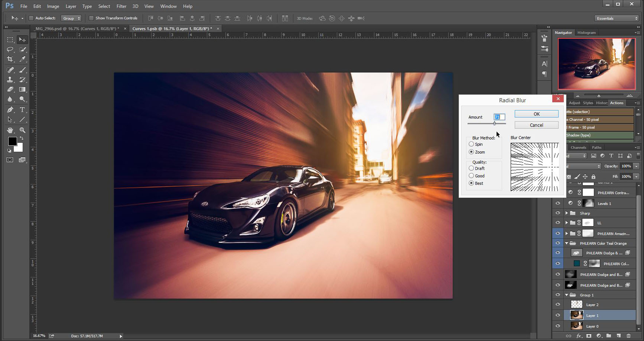Select the Clone Stamp tool

click(10, 80)
